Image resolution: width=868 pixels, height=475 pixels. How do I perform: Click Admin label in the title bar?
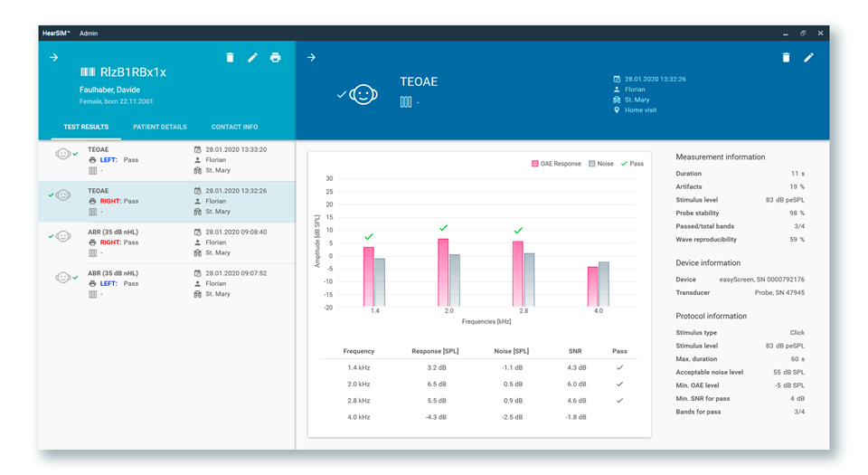pos(89,33)
